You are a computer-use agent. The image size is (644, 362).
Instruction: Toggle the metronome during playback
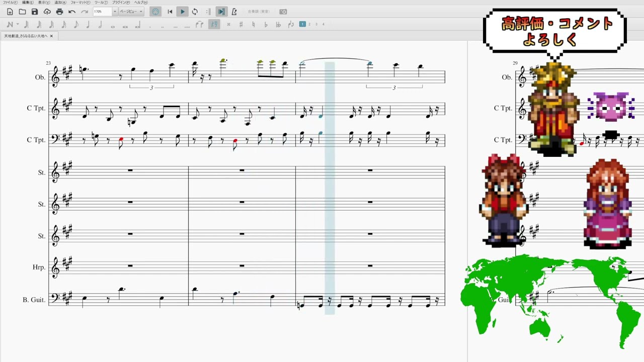[x=234, y=12]
